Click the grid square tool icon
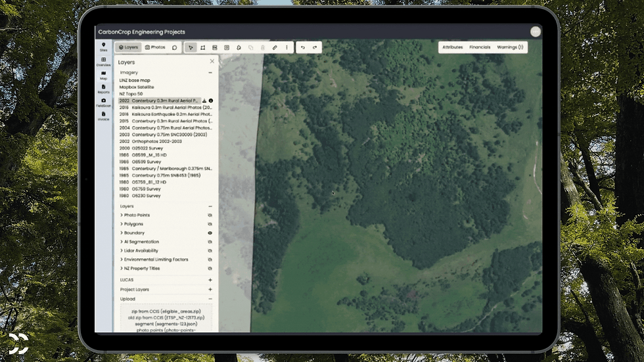 [227, 47]
